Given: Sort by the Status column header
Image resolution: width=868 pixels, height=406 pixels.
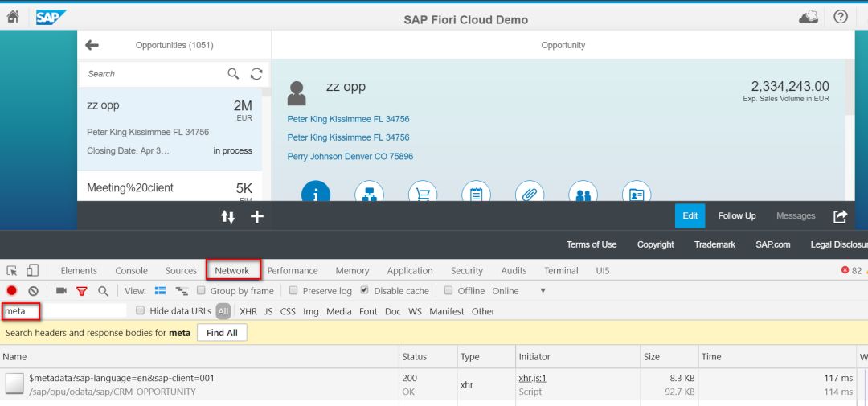Looking at the screenshot, I should (x=428, y=357).
